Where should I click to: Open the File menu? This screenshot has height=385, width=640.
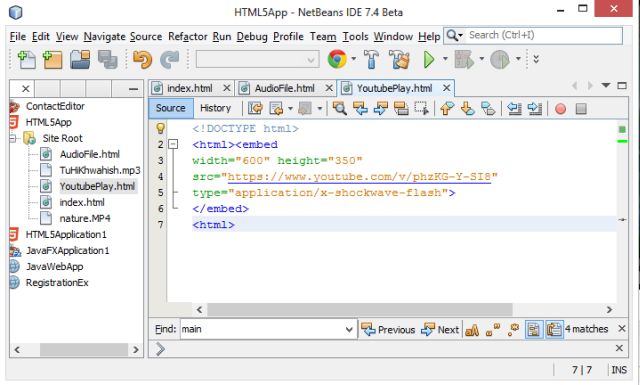click(x=18, y=36)
